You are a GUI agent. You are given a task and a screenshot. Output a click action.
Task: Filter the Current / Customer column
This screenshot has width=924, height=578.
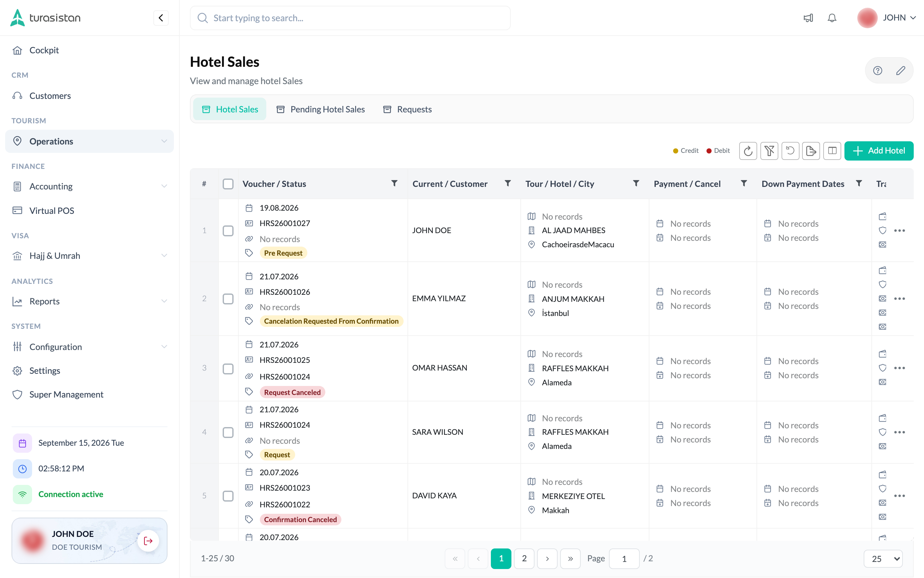coord(508,183)
